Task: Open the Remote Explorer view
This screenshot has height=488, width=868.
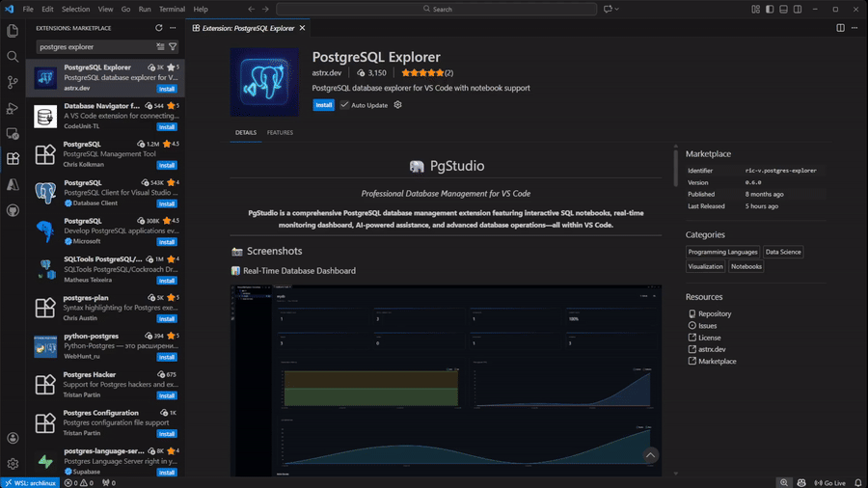Action: click(x=13, y=134)
